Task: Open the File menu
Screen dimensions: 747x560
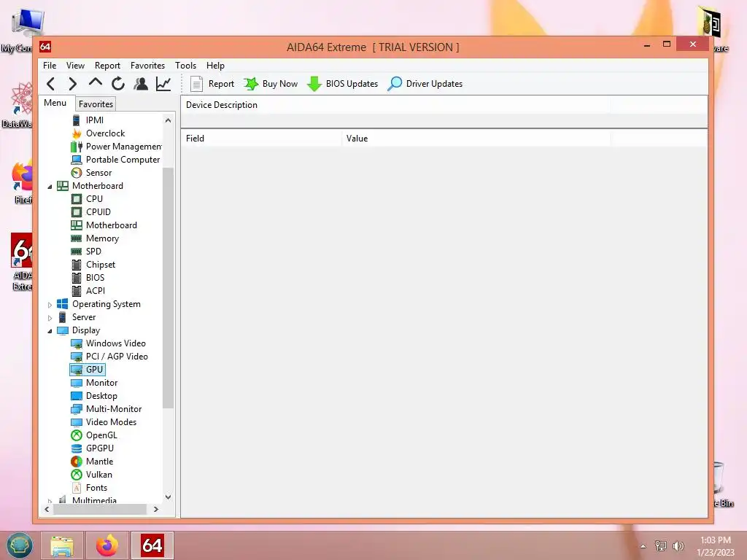Action: tap(50, 65)
